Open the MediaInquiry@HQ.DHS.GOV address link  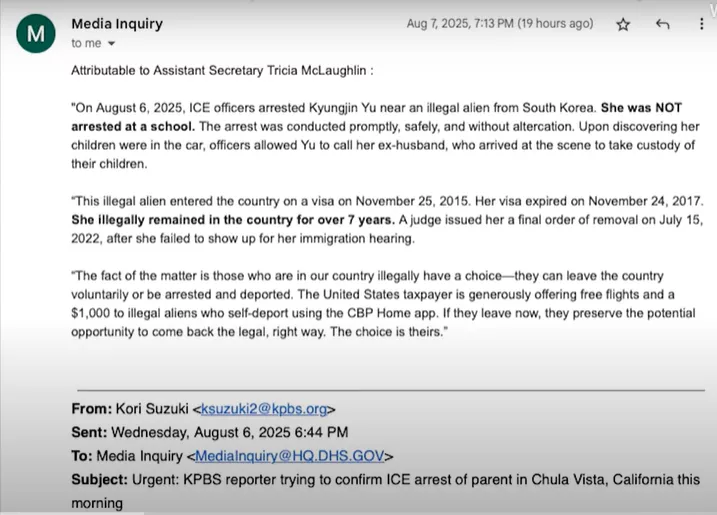289,456
